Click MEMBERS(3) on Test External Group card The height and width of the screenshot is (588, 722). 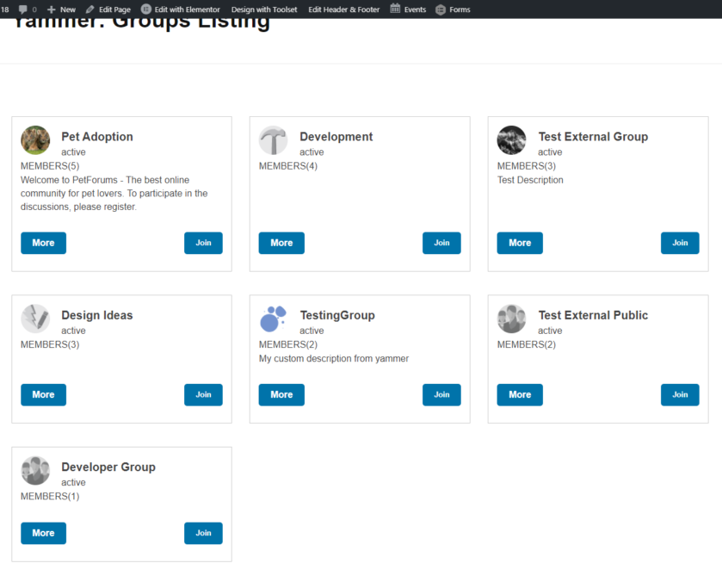[527, 166]
